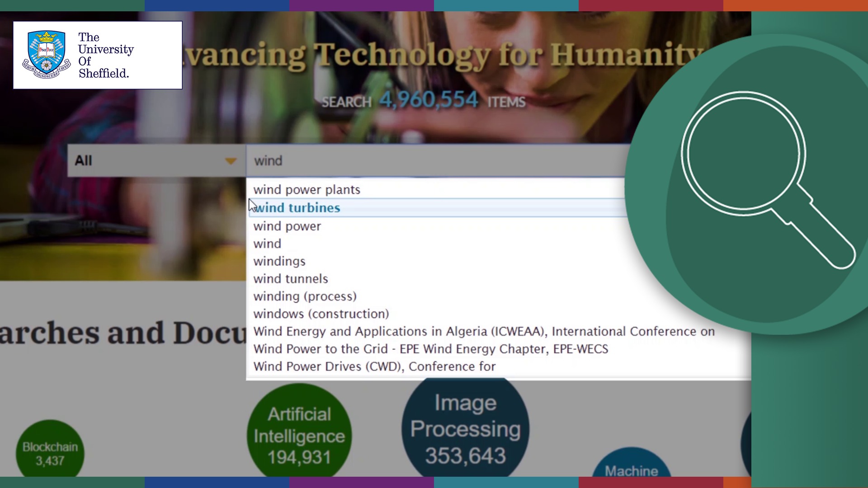Select the ICWEAA Algeria conference suggestion

[484, 331]
